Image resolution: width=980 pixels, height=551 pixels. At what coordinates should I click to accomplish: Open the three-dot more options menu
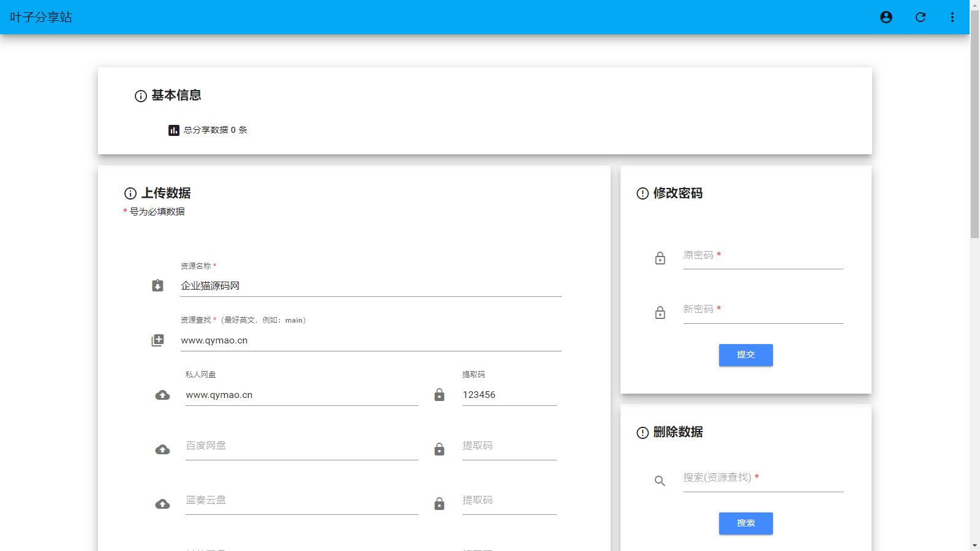click(x=952, y=17)
